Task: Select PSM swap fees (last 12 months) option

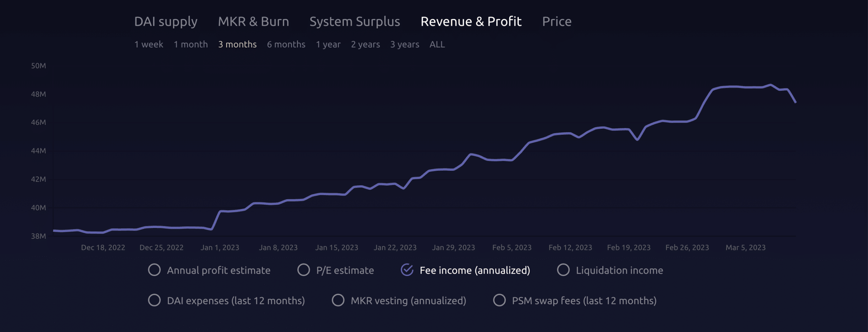Action: click(575, 300)
